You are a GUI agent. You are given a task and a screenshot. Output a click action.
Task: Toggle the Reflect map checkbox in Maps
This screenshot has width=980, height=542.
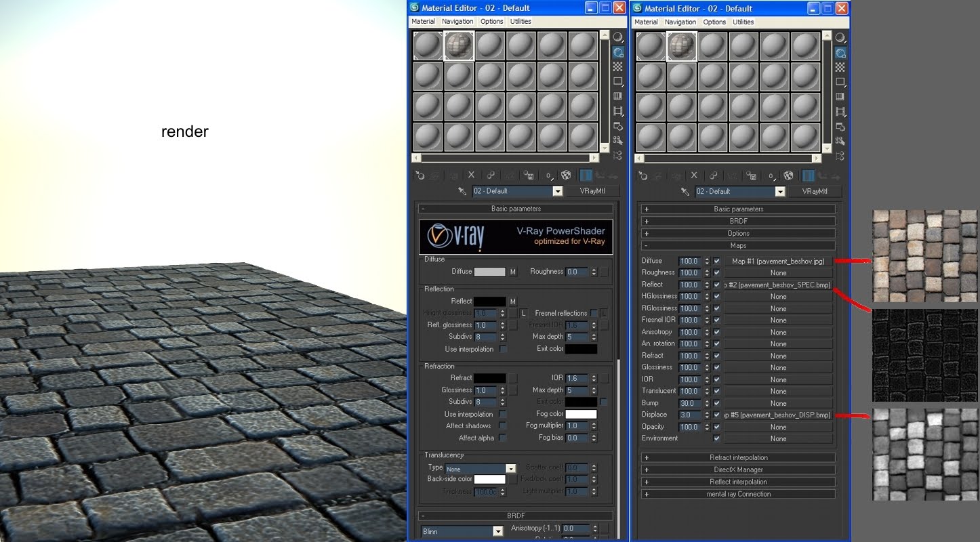(716, 285)
